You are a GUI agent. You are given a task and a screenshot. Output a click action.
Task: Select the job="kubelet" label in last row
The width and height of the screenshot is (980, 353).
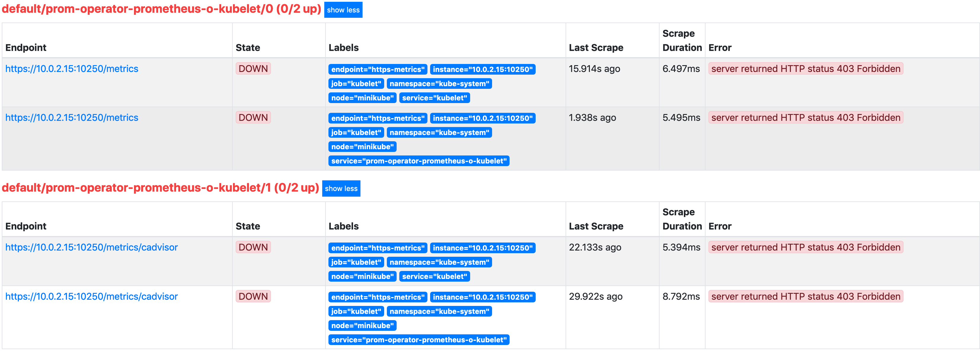pos(356,311)
